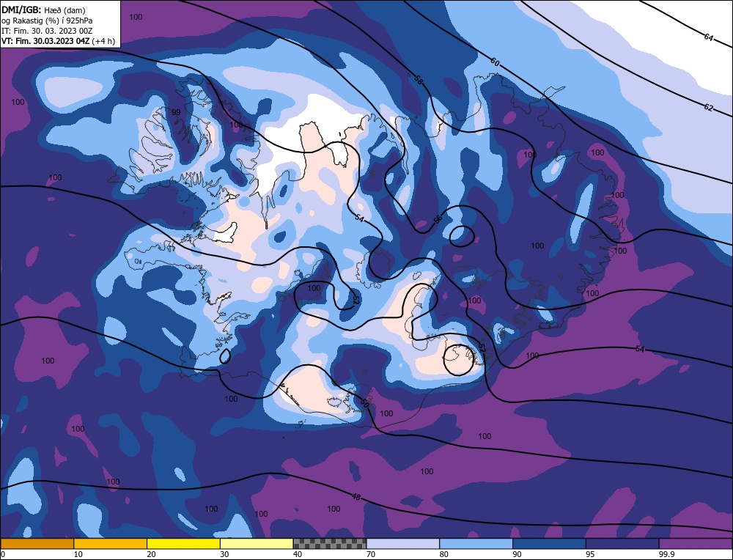Screen dimensions: 733x560
Task: Pick the lavender 70–80 legend swatch
Action: (x=403, y=544)
